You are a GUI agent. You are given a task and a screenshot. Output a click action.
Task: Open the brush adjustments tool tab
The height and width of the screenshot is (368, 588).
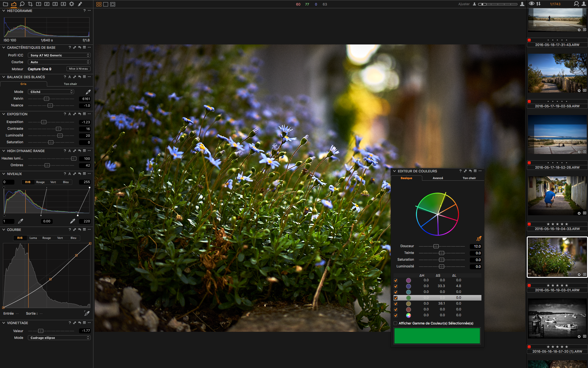[80, 4]
